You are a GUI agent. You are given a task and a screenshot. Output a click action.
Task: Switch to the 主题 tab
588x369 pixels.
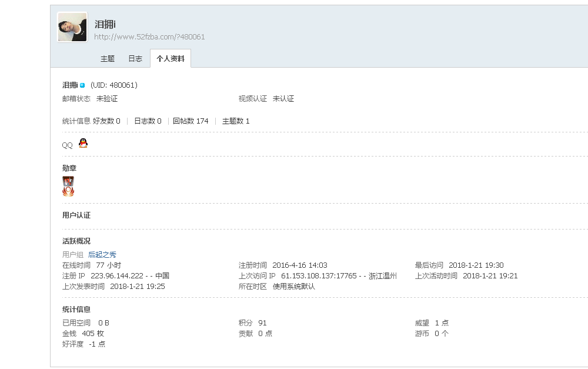tap(108, 59)
